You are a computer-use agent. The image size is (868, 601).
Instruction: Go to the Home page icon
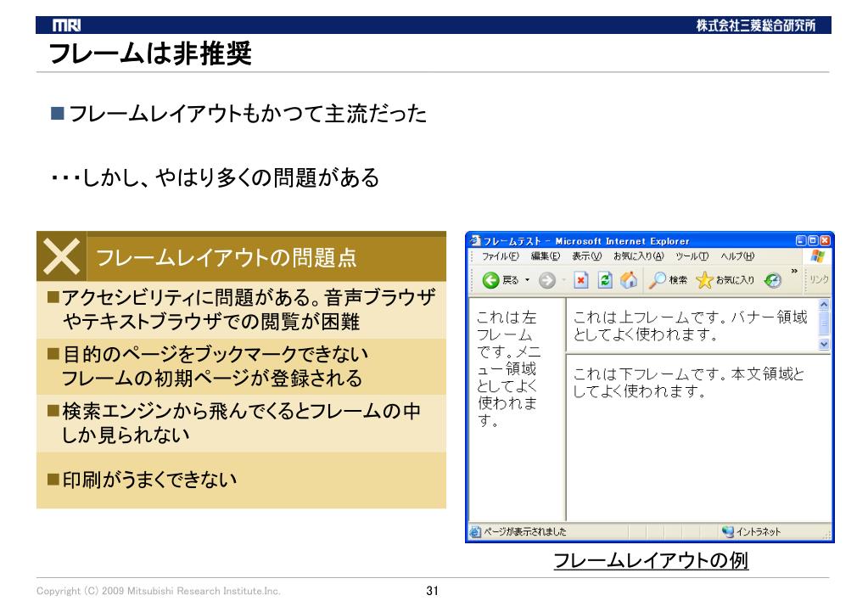coord(629,280)
